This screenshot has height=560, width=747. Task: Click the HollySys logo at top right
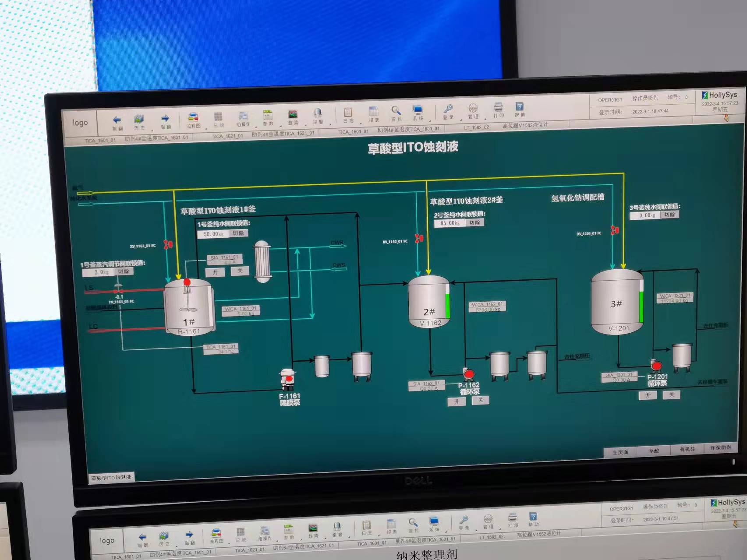click(x=719, y=95)
